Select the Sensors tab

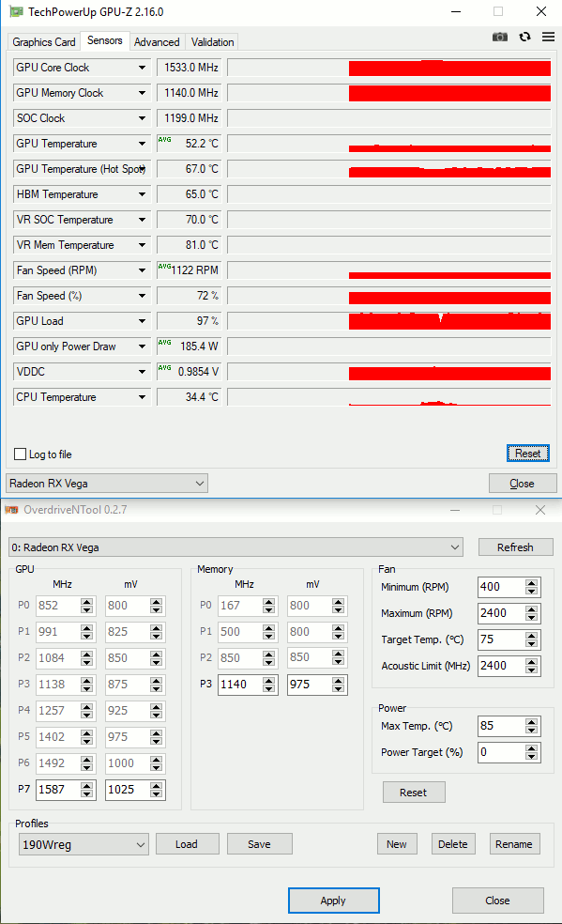click(x=105, y=40)
